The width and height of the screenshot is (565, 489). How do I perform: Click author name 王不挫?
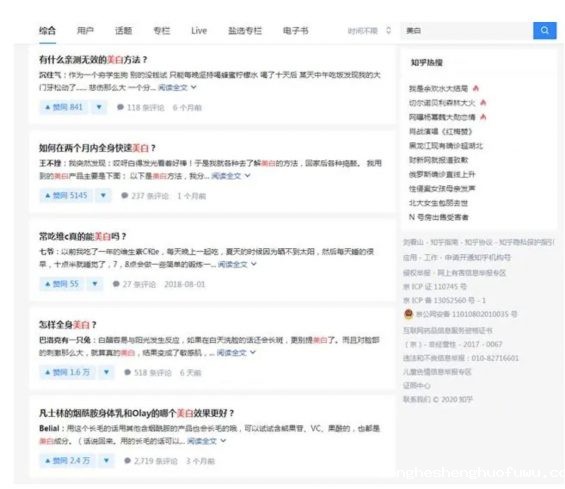tap(50, 163)
